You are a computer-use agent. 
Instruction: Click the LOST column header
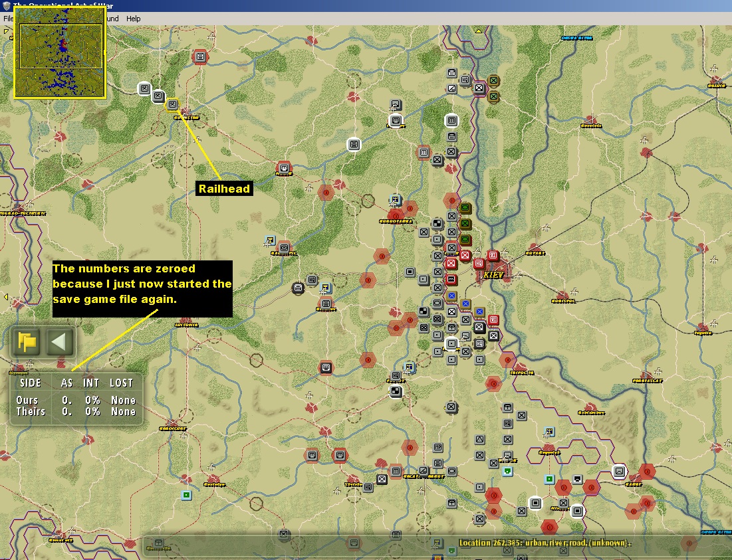point(122,383)
